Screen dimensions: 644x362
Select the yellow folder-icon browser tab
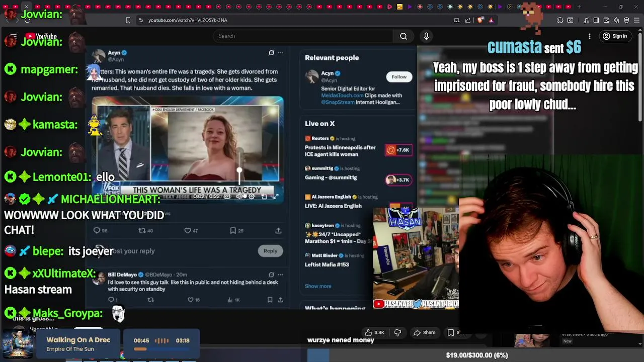[x=399, y=7]
